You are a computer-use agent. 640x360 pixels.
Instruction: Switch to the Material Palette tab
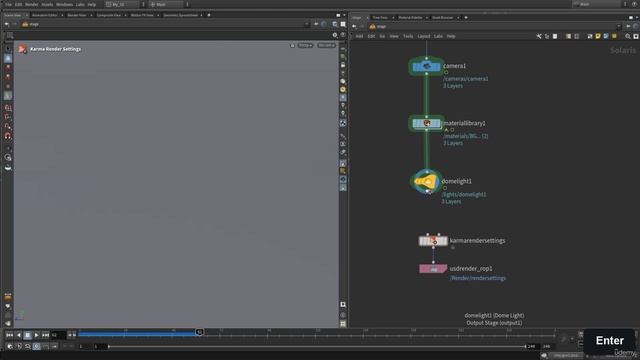pyautogui.click(x=410, y=18)
